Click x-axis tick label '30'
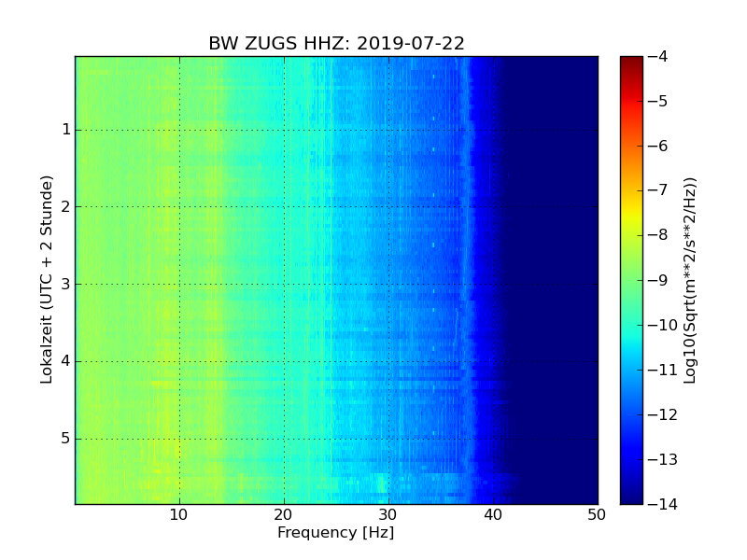Image resolution: width=747 pixels, height=560 pixels. (x=388, y=515)
